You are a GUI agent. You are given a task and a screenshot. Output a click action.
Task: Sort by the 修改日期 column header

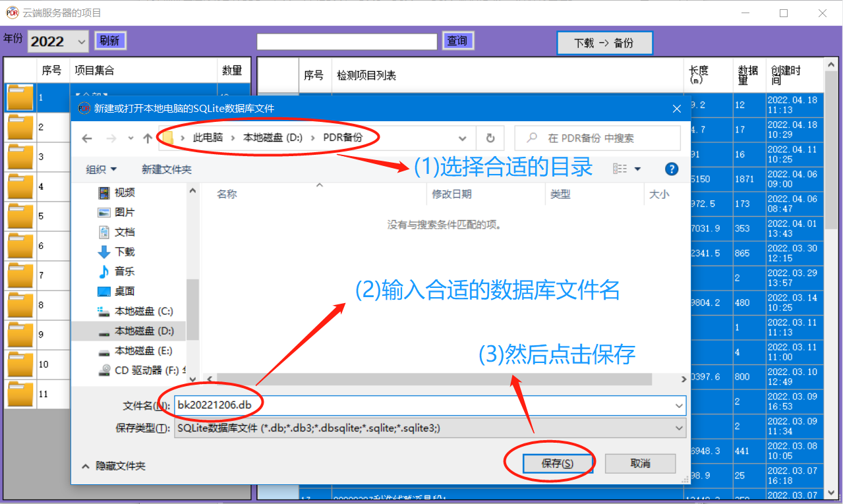[x=451, y=194]
